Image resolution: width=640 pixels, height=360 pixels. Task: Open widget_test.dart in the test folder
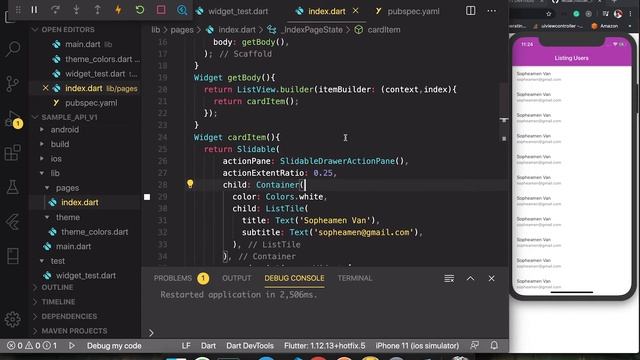point(86,276)
